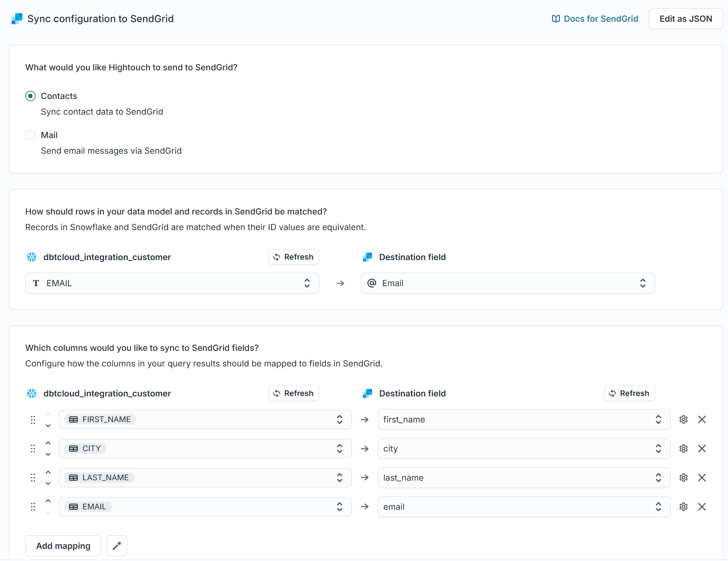Open the EMAIL mapping source column dropdown
Viewport: 728px width, 561px height.
click(x=205, y=507)
